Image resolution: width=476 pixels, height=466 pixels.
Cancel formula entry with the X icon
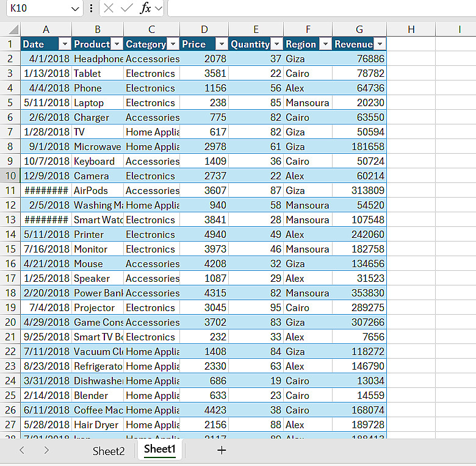[x=109, y=8]
